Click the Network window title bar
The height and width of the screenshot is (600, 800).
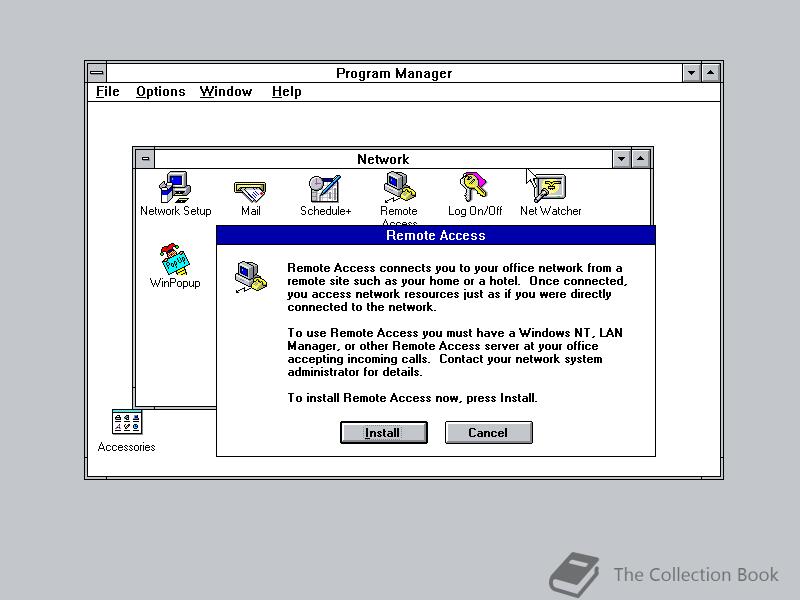(383, 159)
